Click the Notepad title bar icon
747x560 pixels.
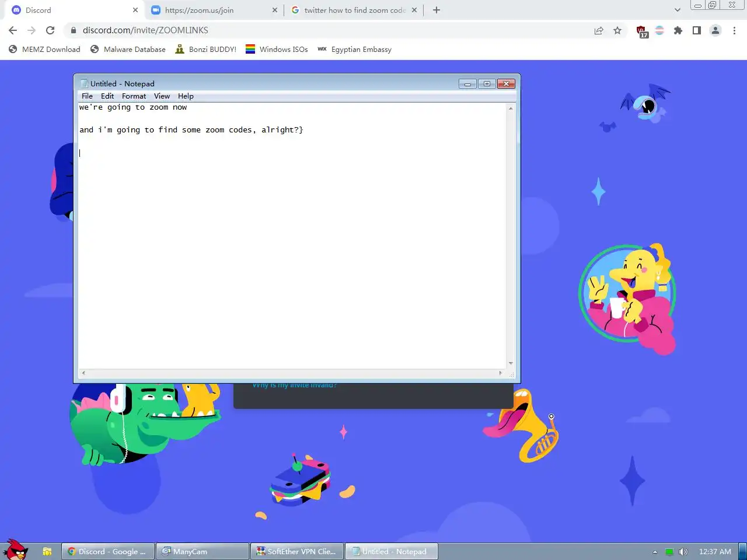point(83,83)
